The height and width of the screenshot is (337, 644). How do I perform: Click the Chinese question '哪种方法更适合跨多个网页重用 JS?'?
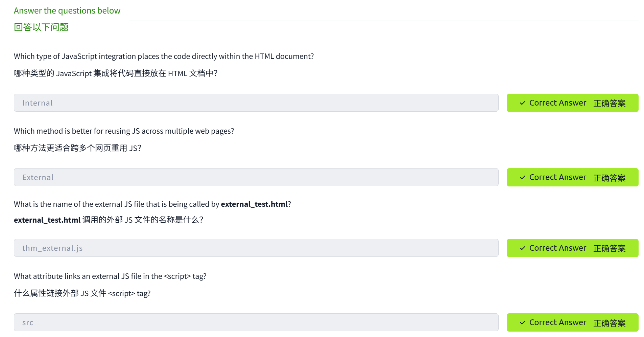pyautogui.click(x=77, y=148)
